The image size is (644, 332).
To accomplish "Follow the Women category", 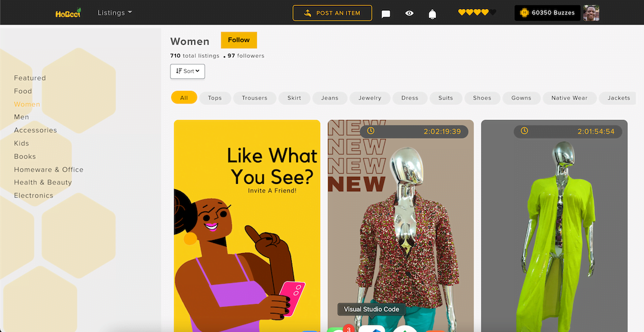I will tap(239, 40).
